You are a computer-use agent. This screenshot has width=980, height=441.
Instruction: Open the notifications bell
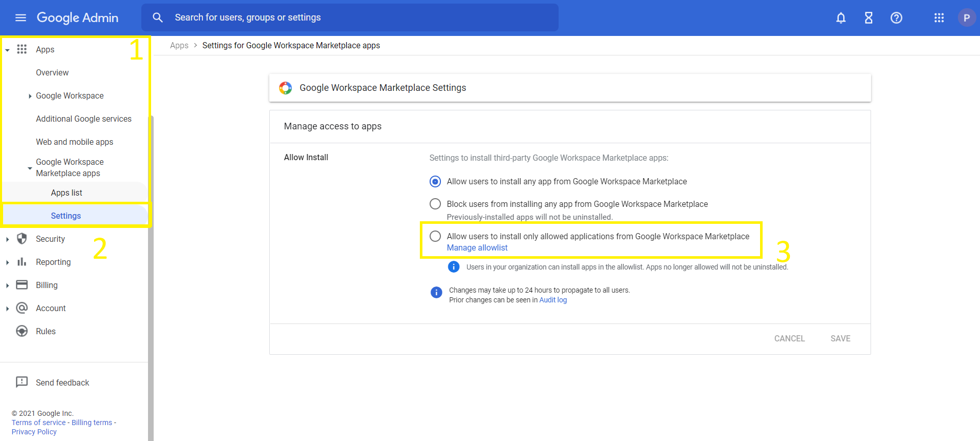click(x=841, y=18)
